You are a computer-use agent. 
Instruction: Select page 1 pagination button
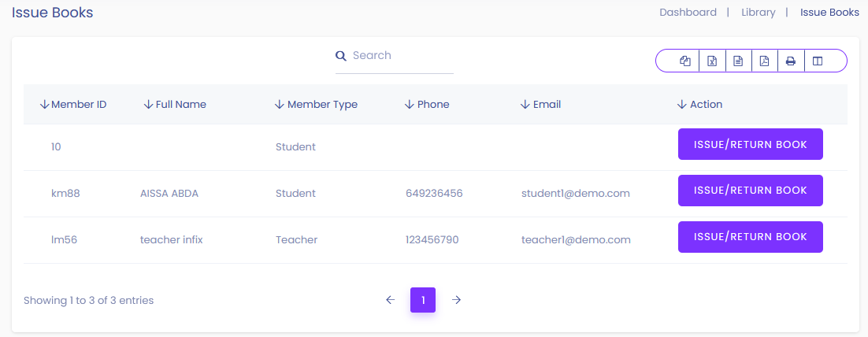point(423,300)
